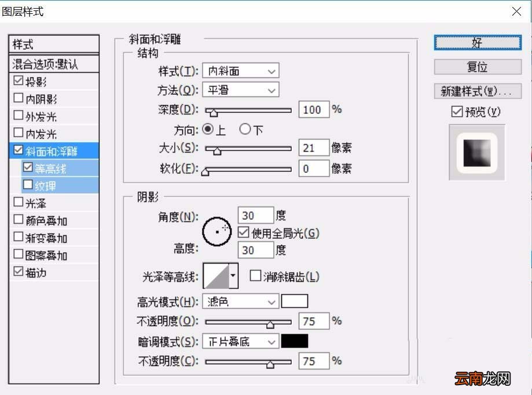Uncheck the 等高线 contour checkbox
Screen dimensions: 532x395
tap(27, 167)
